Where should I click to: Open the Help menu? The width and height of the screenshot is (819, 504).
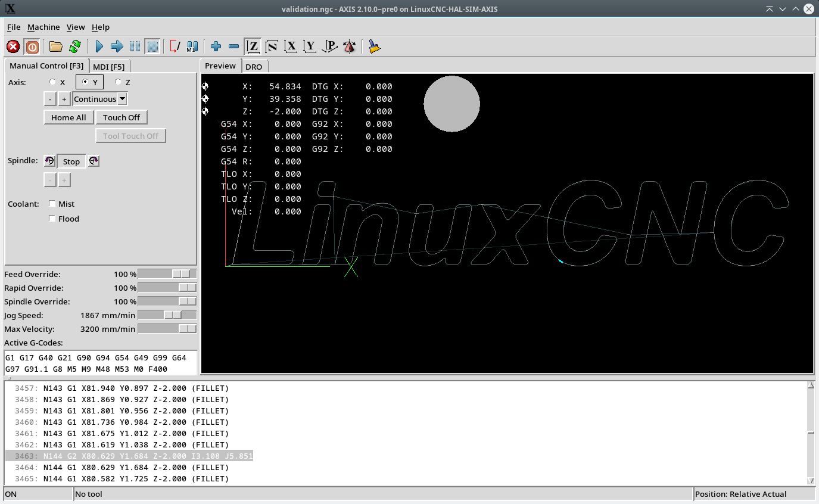point(101,27)
